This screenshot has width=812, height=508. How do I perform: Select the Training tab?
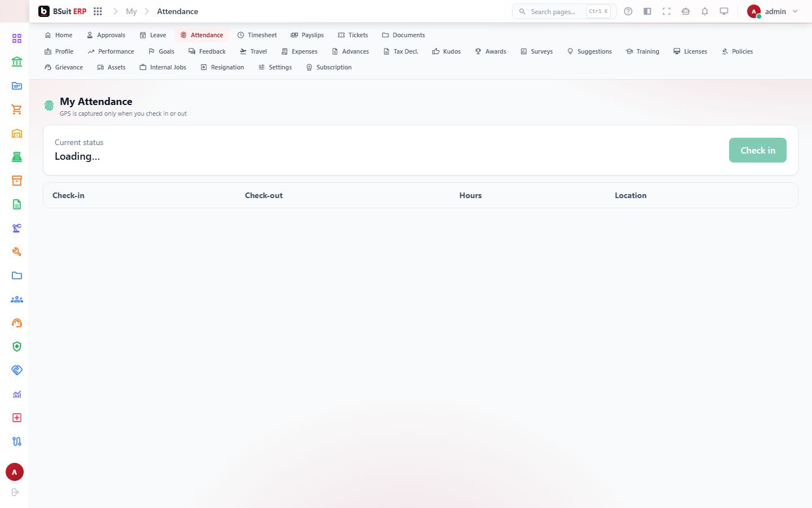coord(643,51)
